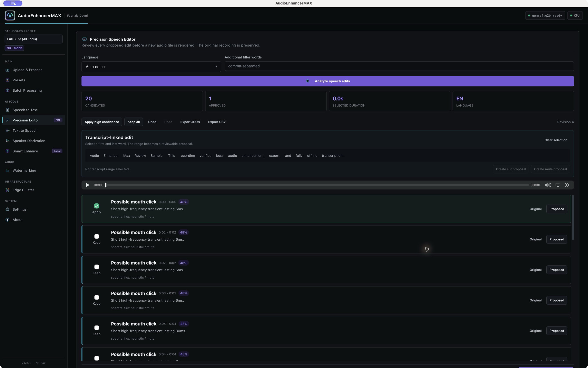Click the screen-share pill icon in title bar
Viewport: 588px width, 368px height.
tap(13, 3)
